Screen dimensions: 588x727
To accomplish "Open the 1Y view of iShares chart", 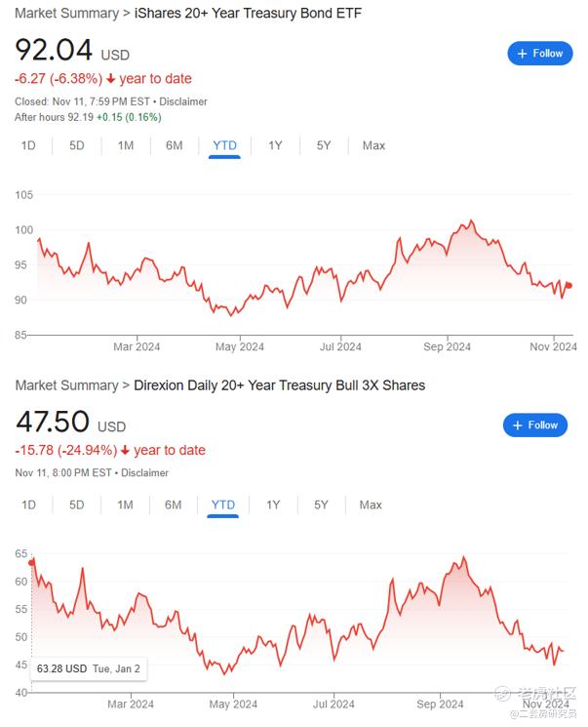I will [x=275, y=145].
